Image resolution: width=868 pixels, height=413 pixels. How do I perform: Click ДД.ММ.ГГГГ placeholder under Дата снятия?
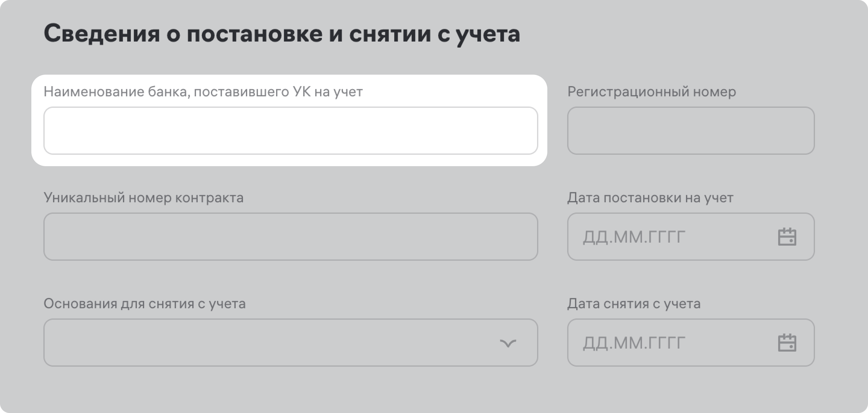[634, 343]
